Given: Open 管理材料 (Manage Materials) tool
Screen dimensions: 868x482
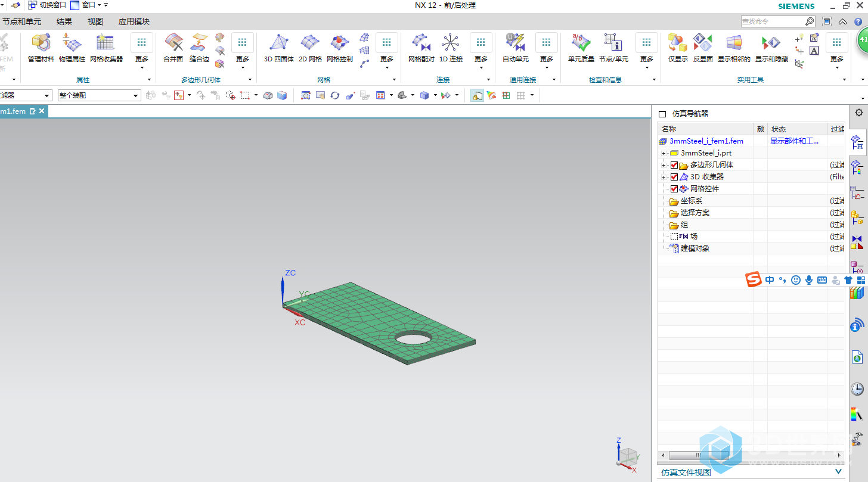Looking at the screenshot, I should click(41, 48).
